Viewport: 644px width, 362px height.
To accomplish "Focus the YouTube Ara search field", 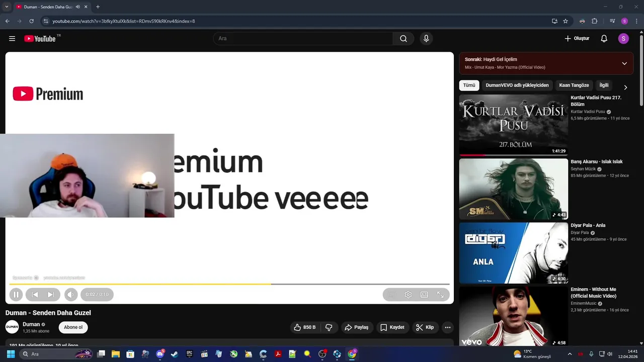I will (303, 39).
